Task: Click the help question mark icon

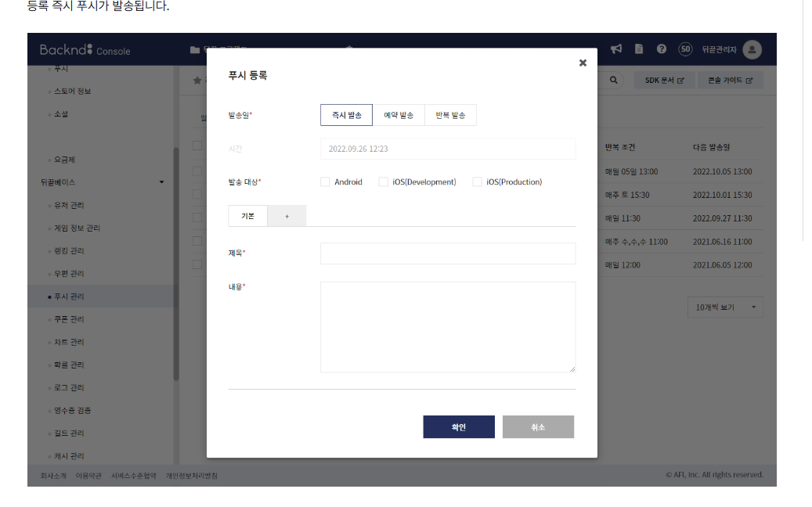Action: [x=662, y=49]
